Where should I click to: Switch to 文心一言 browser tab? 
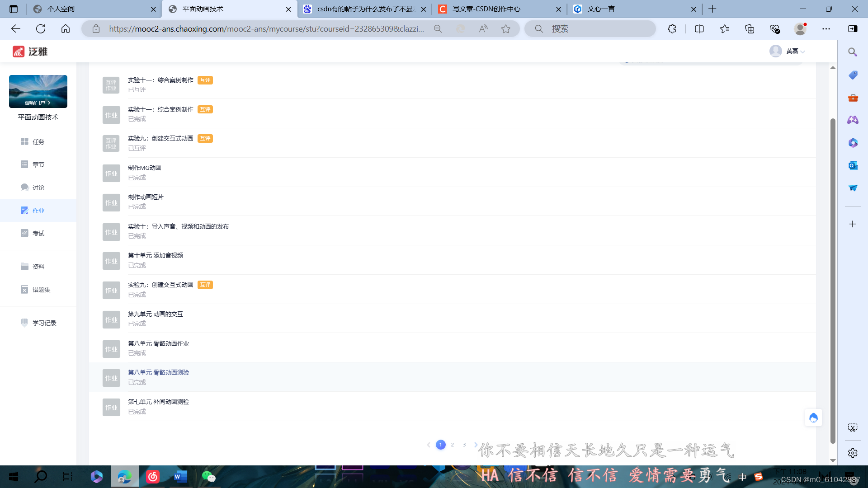click(601, 9)
